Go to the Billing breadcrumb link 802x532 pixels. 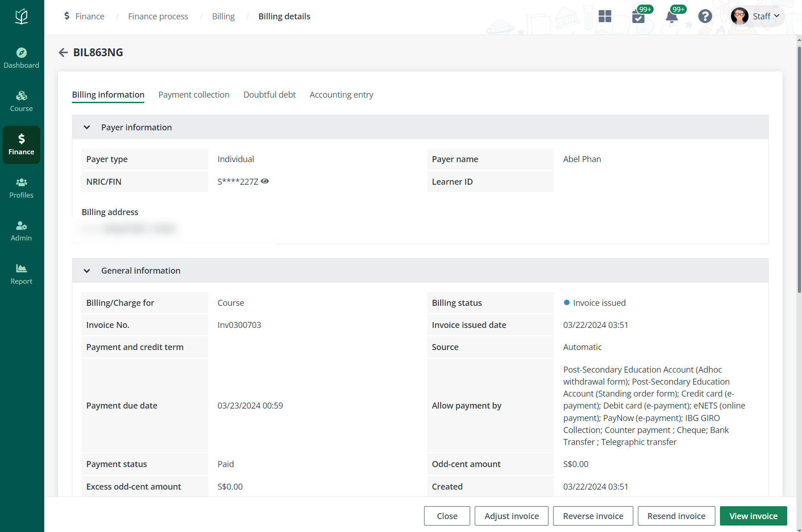(224, 17)
